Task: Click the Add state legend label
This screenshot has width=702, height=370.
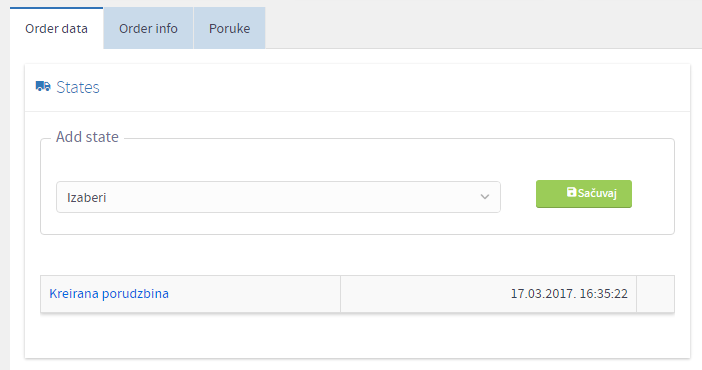Action: [x=87, y=137]
